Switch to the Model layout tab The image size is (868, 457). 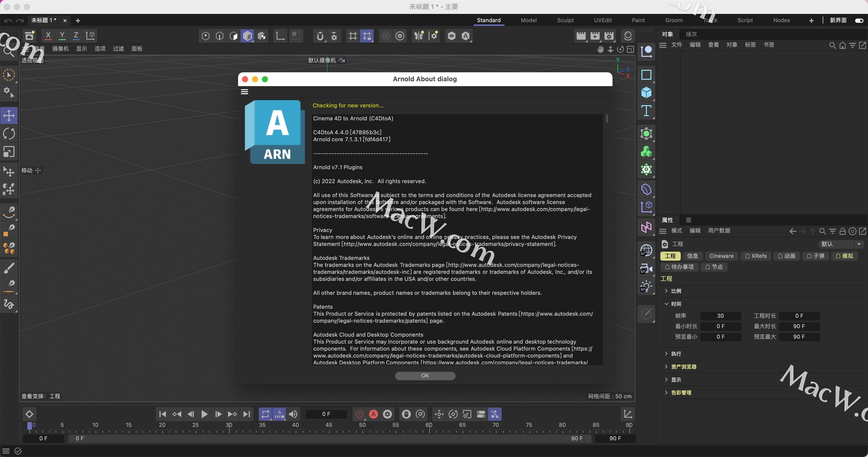click(x=528, y=20)
